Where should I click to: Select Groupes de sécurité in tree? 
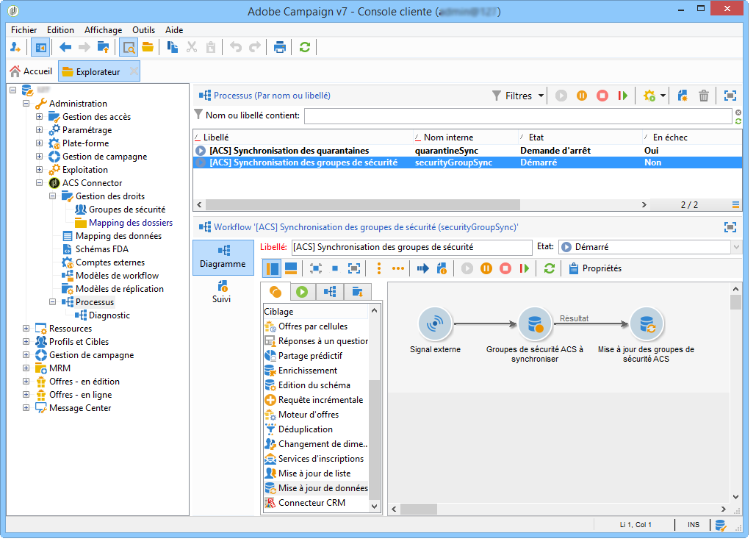127,210
